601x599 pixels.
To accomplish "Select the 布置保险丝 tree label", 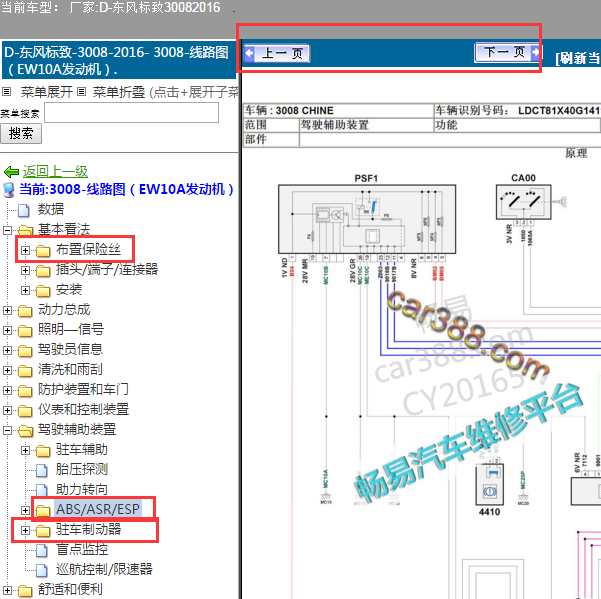I will pos(89,249).
